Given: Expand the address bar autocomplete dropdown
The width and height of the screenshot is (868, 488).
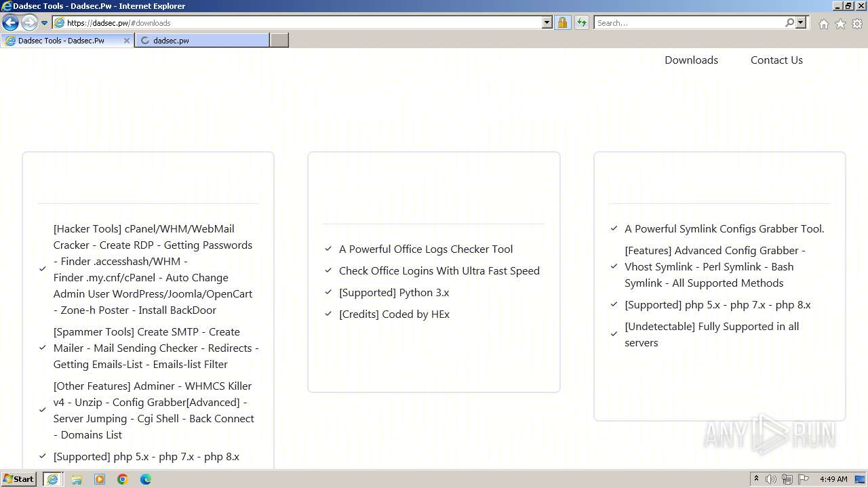Looking at the screenshot, I should 547,23.
